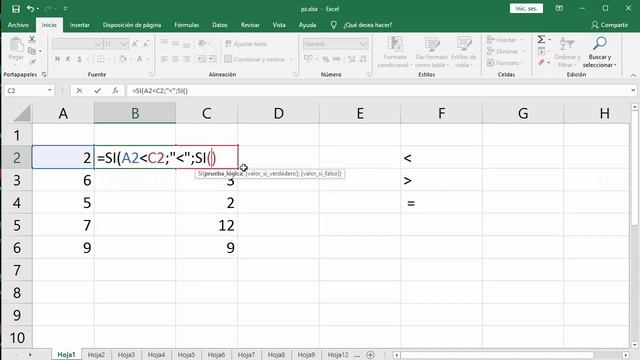640x360 pixels.
Task: Click Formato in the Celdas group
Action: point(505,63)
